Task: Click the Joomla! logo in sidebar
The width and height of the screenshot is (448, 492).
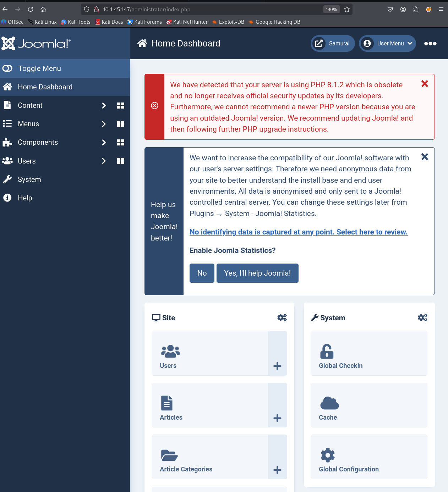Action: point(36,44)
